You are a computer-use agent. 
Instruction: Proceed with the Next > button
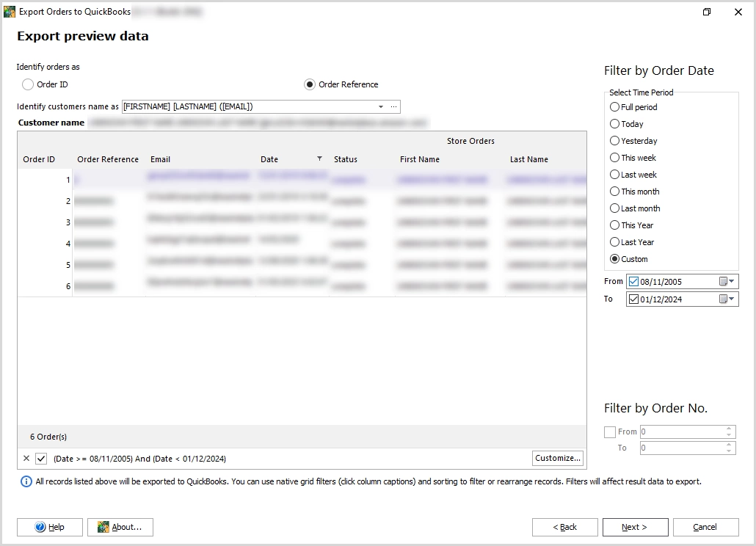(x=636, y=527)
